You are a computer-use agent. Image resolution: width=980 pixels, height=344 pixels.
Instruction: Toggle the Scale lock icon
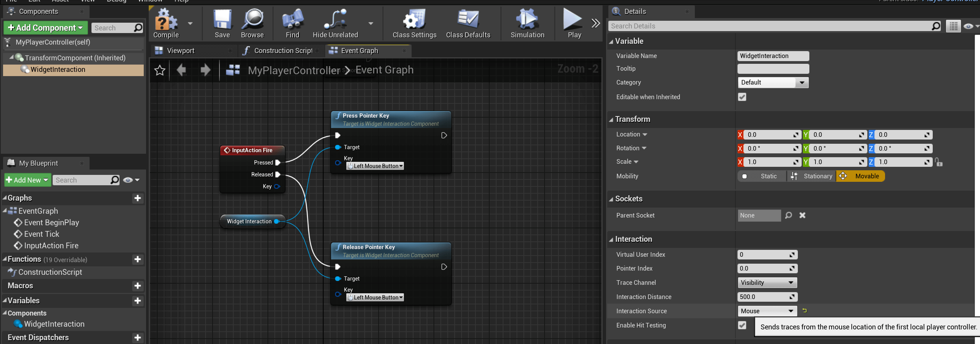tap(938, 162)
